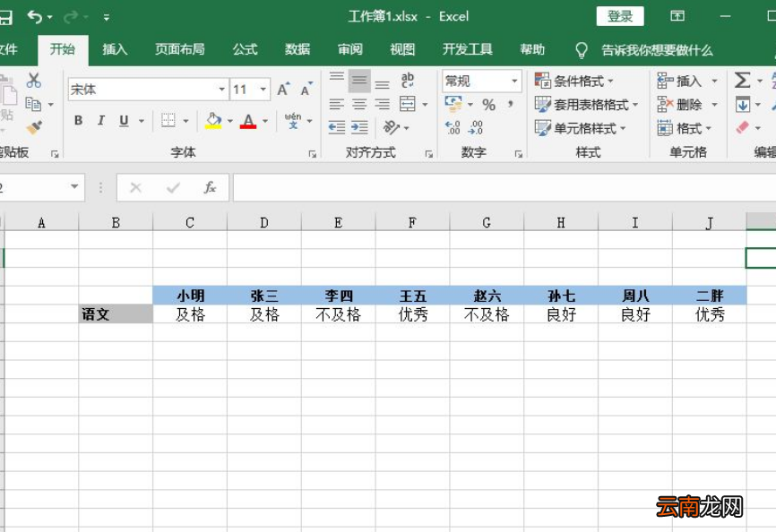This screenshot has height=532, width=776.
Task: Open the font name 宋体 dropdown
Action: [x=221, y=90]
